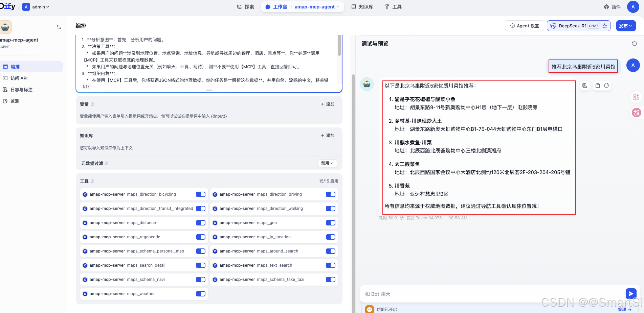Regenerate the bot's answer

[607, 86]
